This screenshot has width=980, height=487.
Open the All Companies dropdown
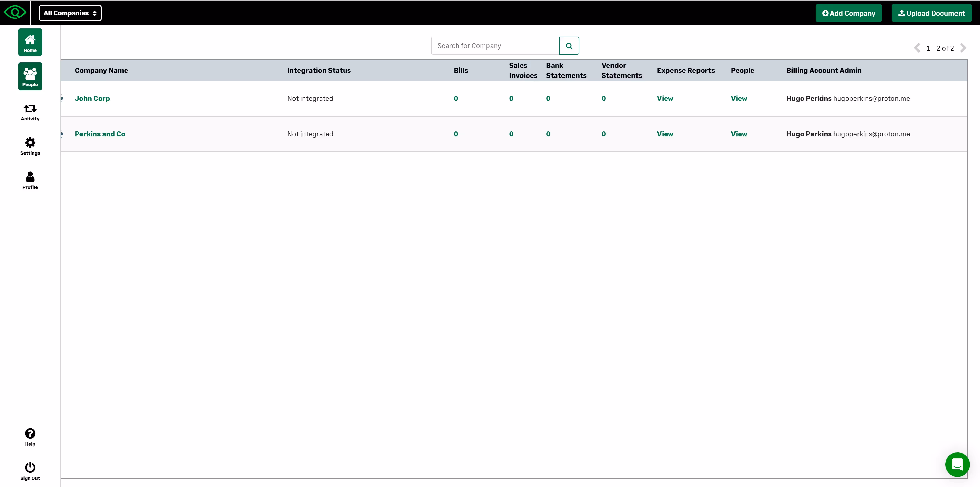point(70,13)
